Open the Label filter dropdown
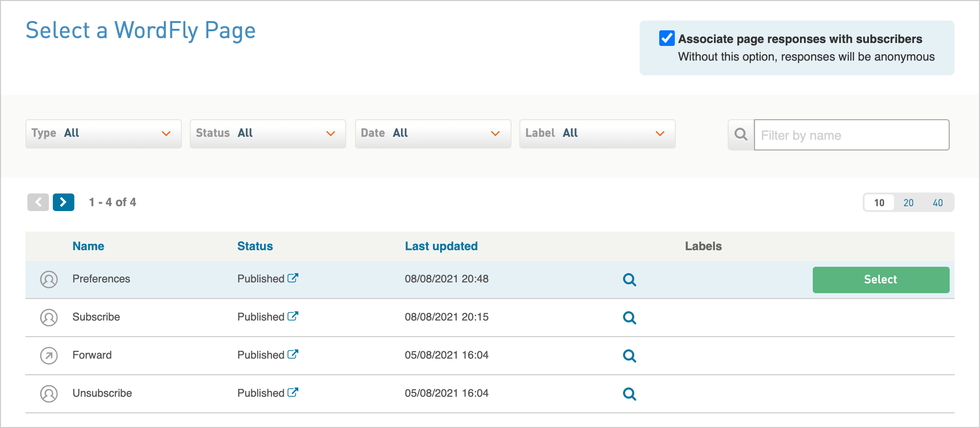Viewport: 980px width, 428px height. click(x=598, y=133)
